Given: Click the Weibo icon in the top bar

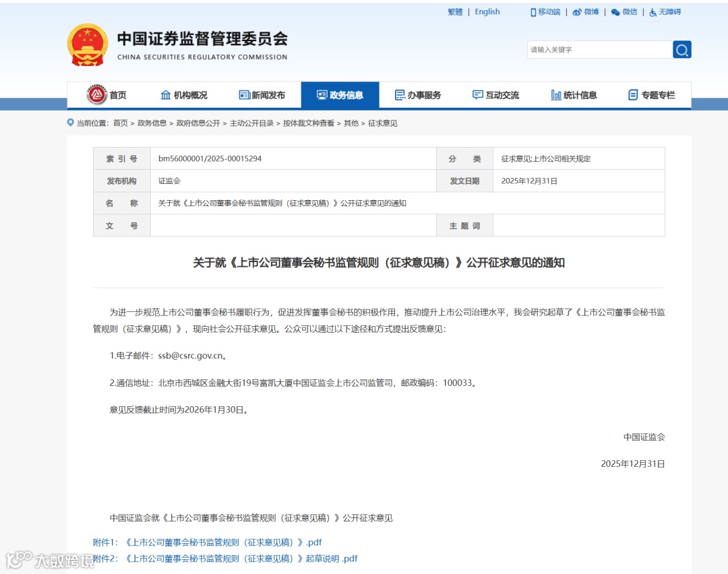Looking at the screenshot, I should point(577,12).
